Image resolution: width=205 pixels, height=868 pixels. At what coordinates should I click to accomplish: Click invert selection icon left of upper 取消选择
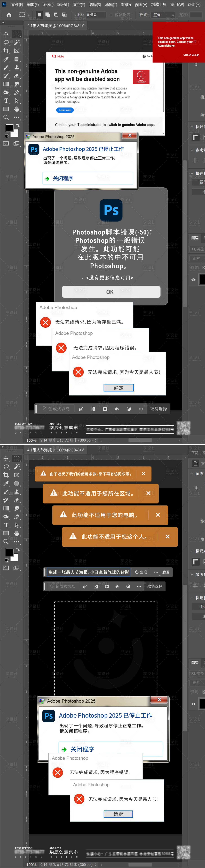point(93,409)
